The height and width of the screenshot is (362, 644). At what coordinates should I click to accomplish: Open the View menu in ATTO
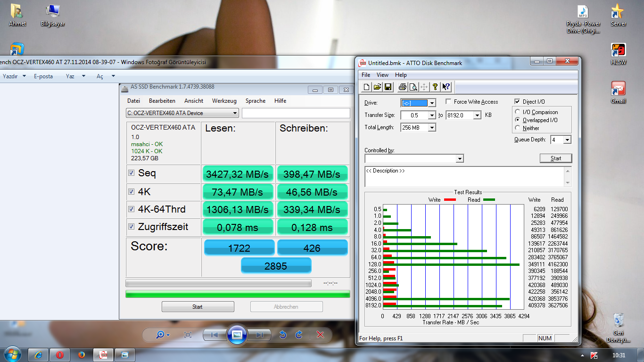click(x=382, y=75)
